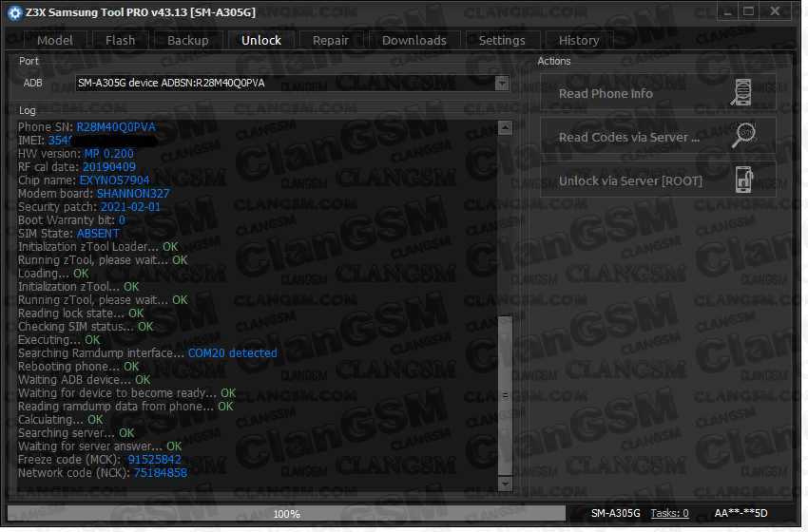Open the History tab
Screen dimensions: 808x532
point(579,40)
